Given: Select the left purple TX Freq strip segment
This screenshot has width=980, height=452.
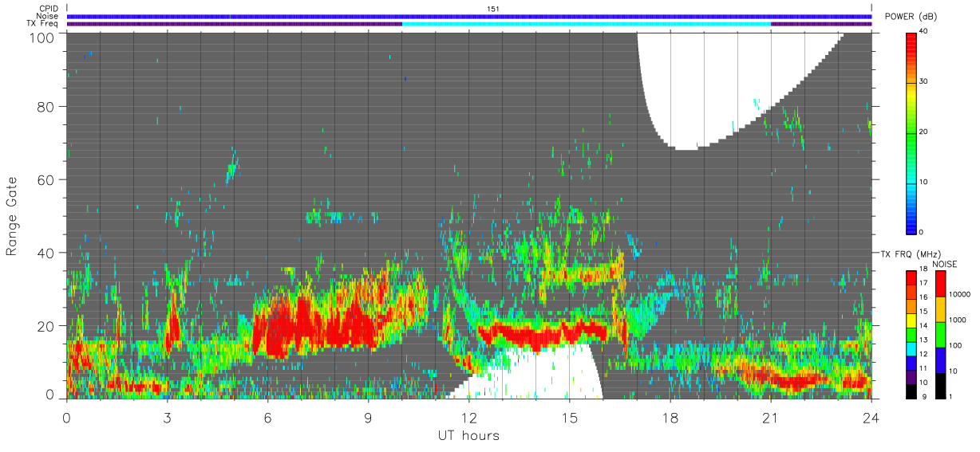Looking at the screenshot, I should pos(234,24).
